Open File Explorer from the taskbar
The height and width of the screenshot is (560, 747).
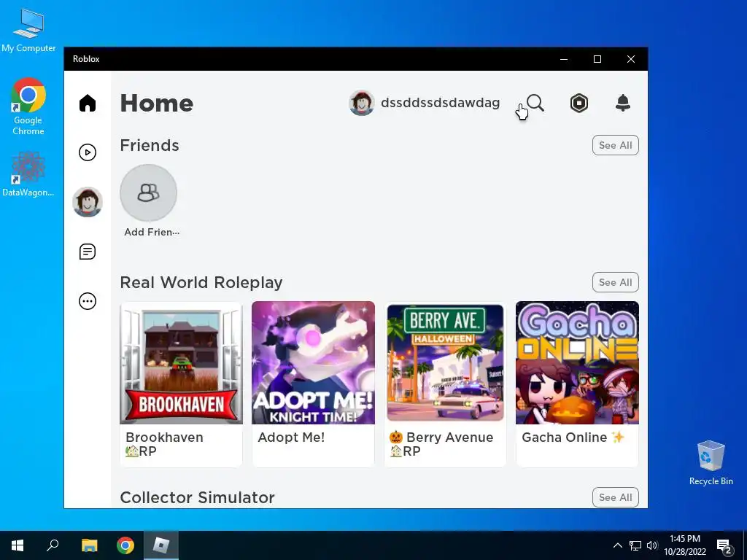coord(89,545)
